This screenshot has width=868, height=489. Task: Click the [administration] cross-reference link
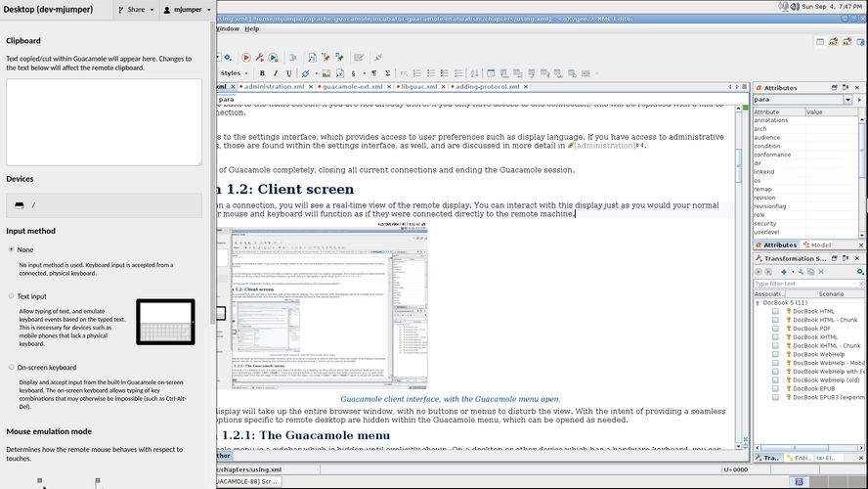[x=604, y=146]
